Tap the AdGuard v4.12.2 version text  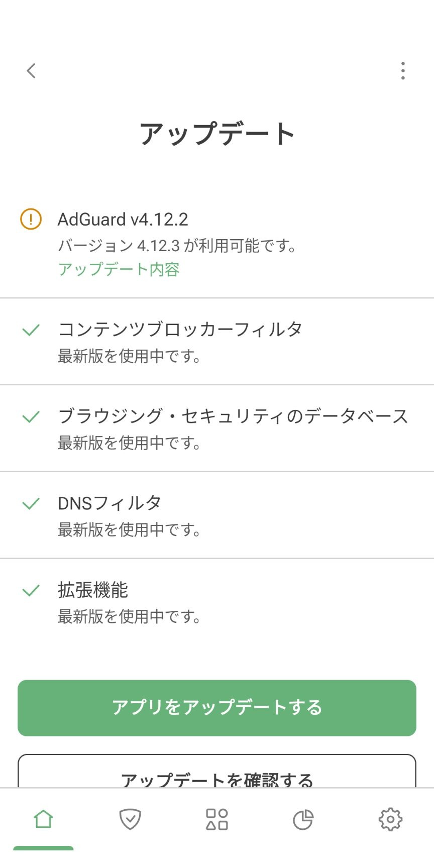(x=123, y=220)
